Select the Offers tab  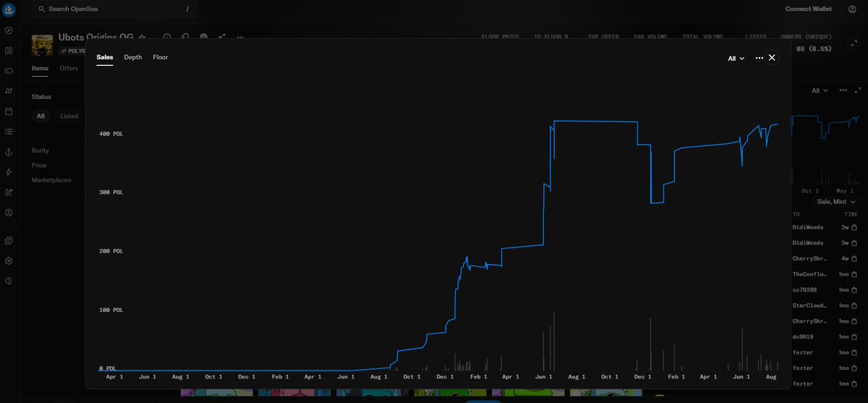point(69,68)
